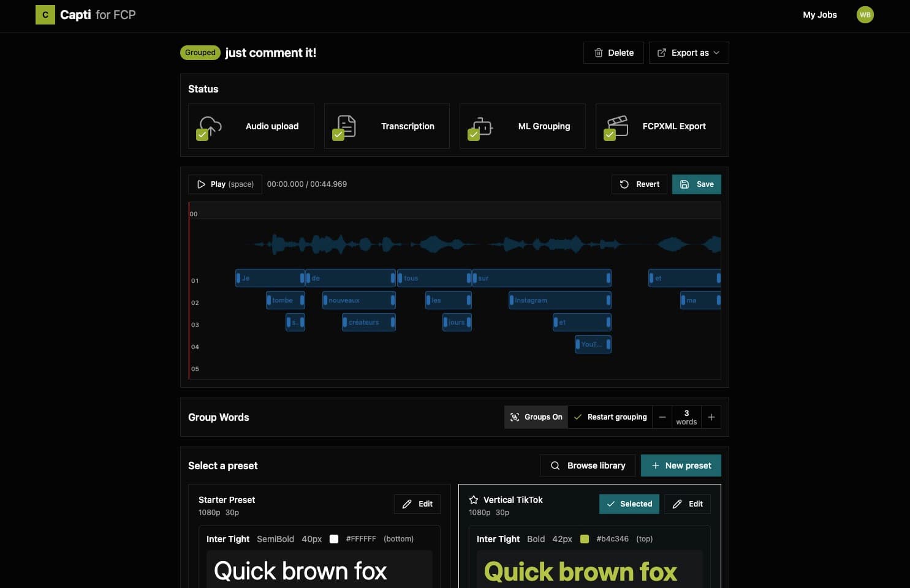
Task: Click the FCPXML Export clapperboard icon
Action: coord(617,126)
